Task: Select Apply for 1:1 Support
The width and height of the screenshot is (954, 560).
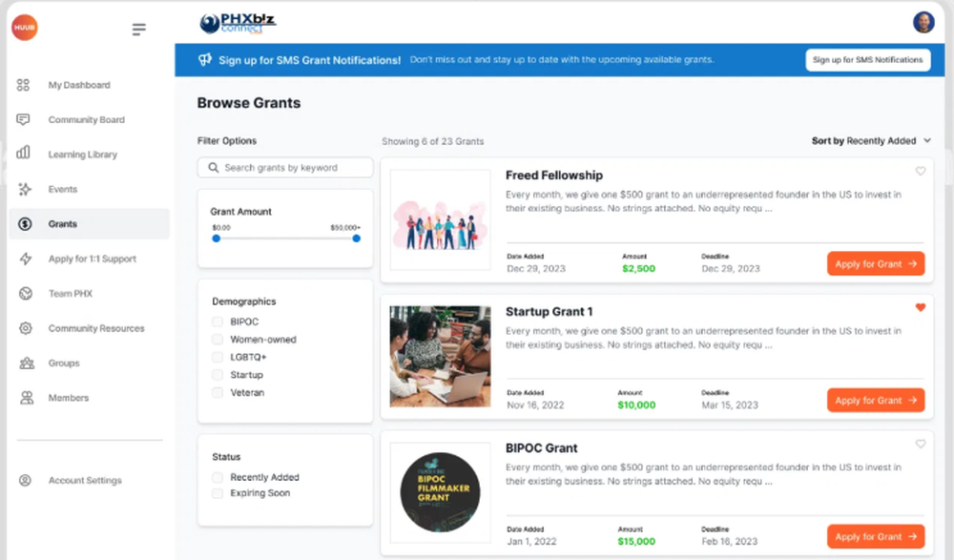Action: point(89,259)
